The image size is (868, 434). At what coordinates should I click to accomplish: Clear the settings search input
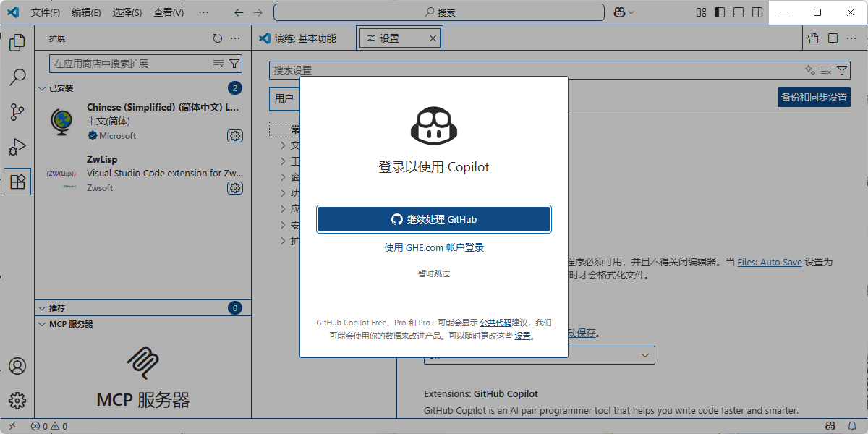point(826,70)
